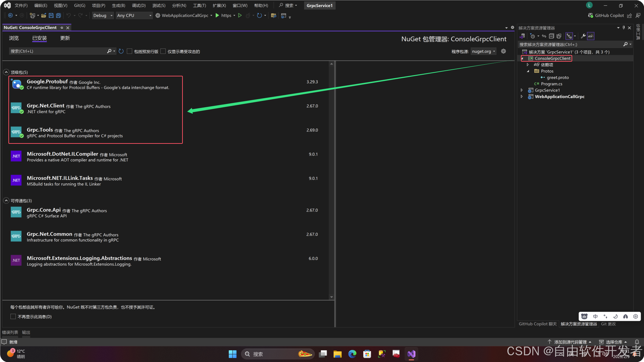644x362 pixels.
Task: Check the don't show this message again box
Action: [x=13, y=316]
